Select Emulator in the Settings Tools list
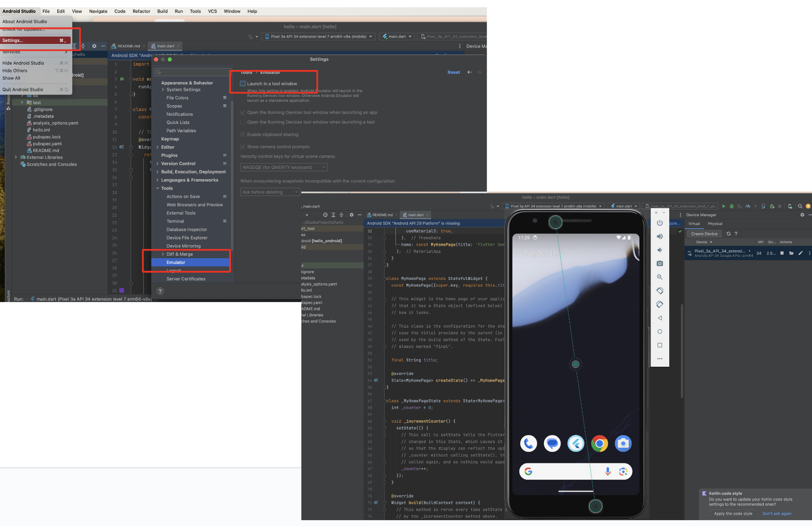Image resolution: width=812 pixels, height=526 pixels. (x=190, y=263)
